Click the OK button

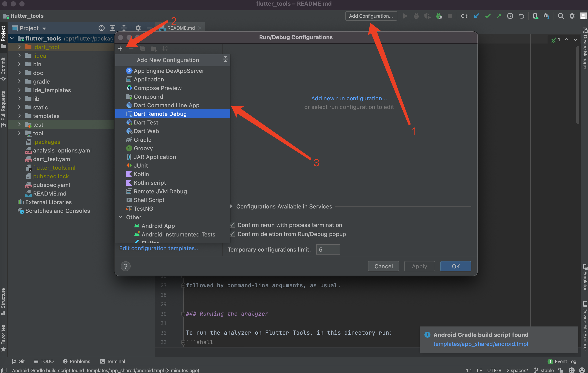(456, 266)
